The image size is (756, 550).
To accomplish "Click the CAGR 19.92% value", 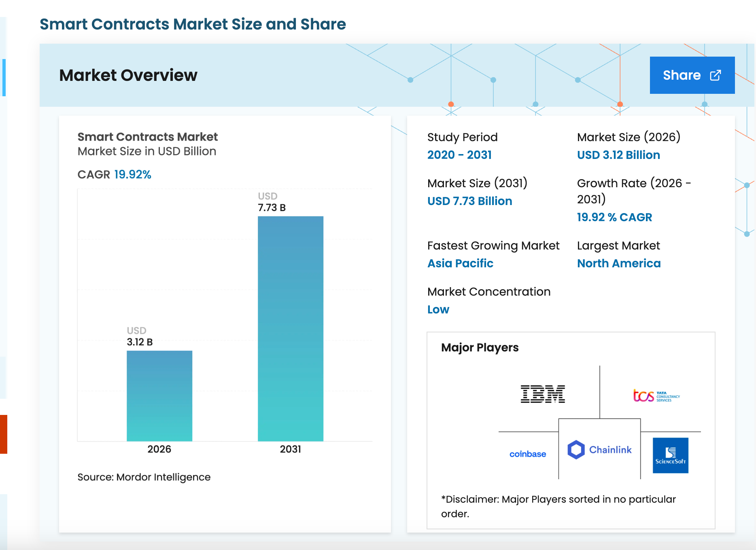I will point(132,174).
